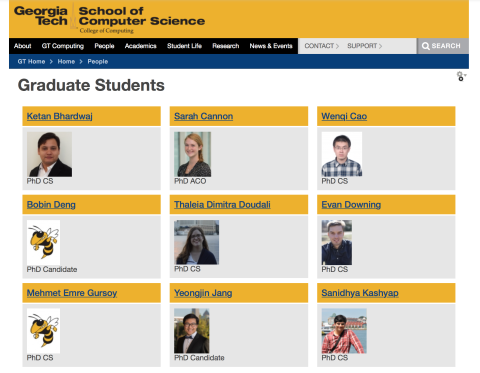The width and height of the screenshot is (480, 373).
Task: Open the Research menu item
Action: pyautogui.click(x=226, y=46)
